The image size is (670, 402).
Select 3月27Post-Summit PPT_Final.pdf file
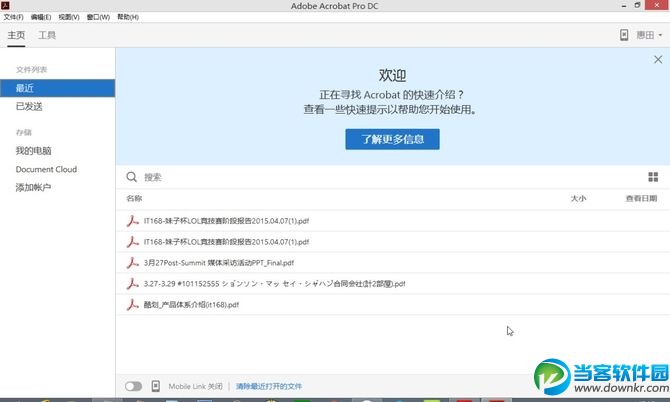coord(393,263)
